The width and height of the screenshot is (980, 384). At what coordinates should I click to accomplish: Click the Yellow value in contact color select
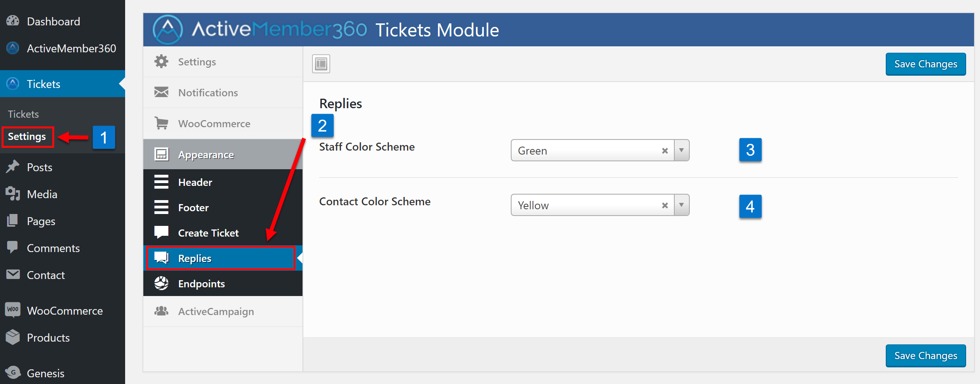click(x=533, y=205)
